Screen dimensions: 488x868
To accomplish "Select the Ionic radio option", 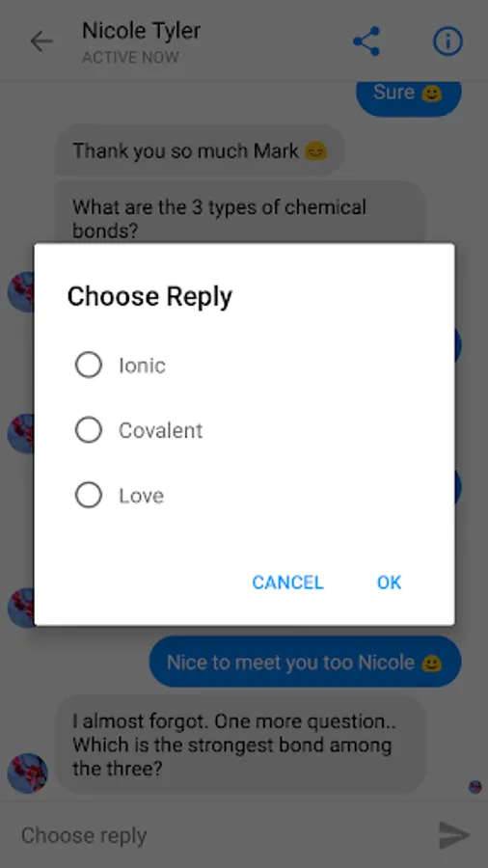I will point(89,365).
